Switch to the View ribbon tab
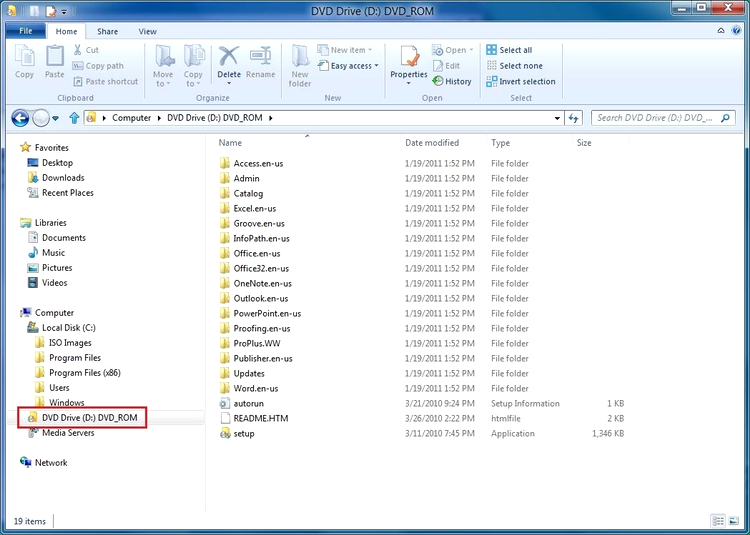Viewport: 750px width, 535px height. pyautogui.click(x=147, y=31)
